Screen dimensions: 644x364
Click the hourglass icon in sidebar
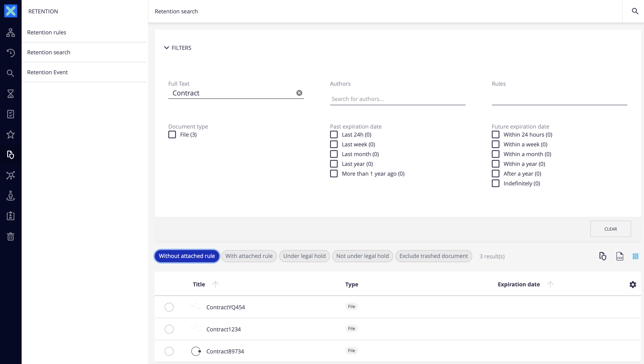11,94
